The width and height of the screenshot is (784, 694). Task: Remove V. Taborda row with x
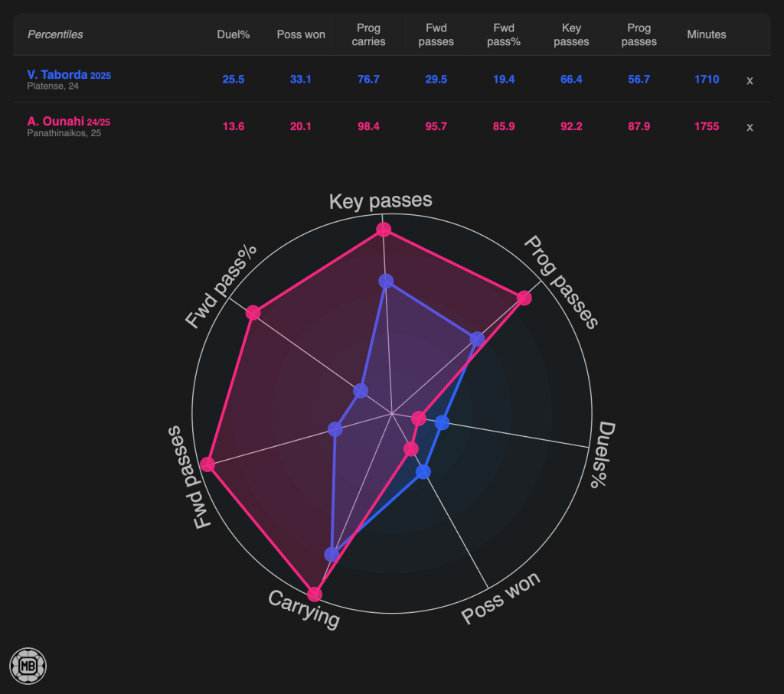(750, 80)
